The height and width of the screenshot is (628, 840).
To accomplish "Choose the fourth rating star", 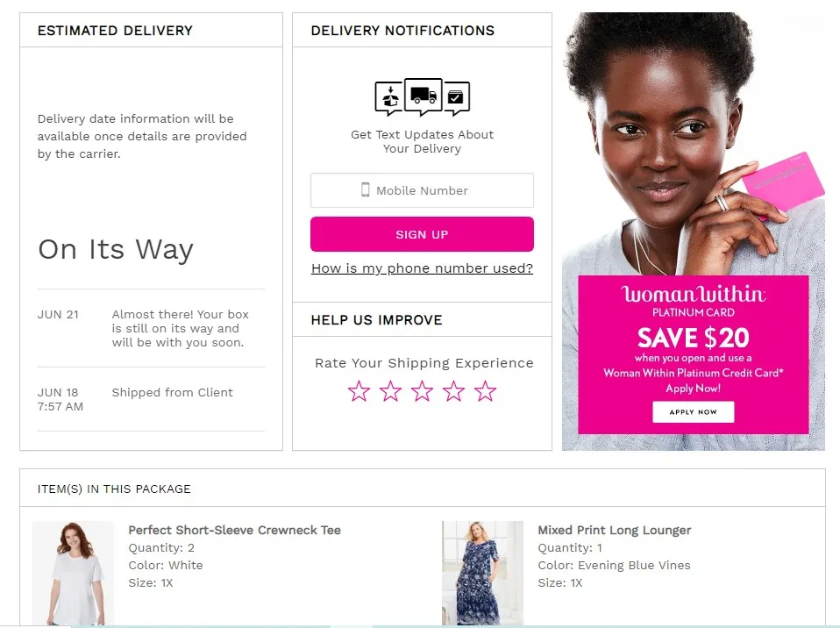I will click(453, 391).
